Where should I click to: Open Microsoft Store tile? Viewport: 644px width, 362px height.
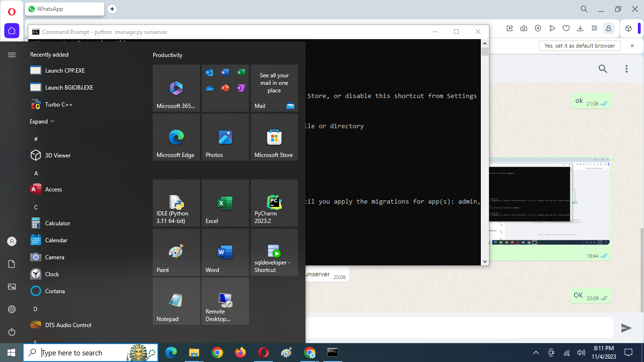coord(274,137)
